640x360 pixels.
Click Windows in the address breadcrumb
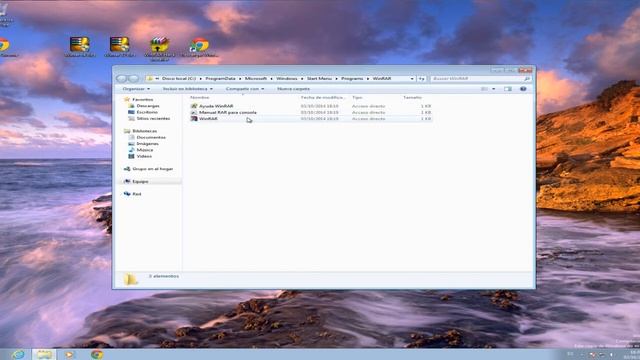point(287,78)
